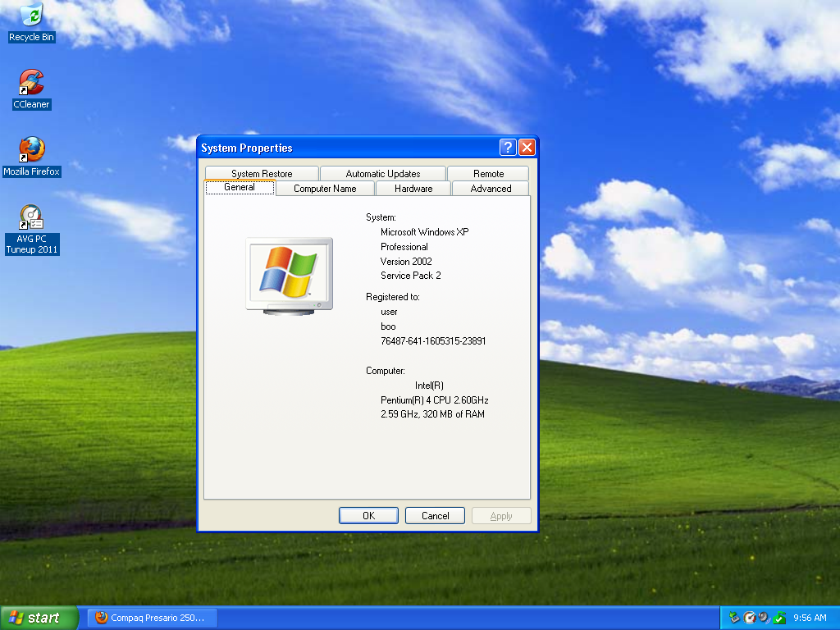This screenshot has height=630, width=840.
Task: Click the 'Intel(R)' text
Action: coord(429,386)
